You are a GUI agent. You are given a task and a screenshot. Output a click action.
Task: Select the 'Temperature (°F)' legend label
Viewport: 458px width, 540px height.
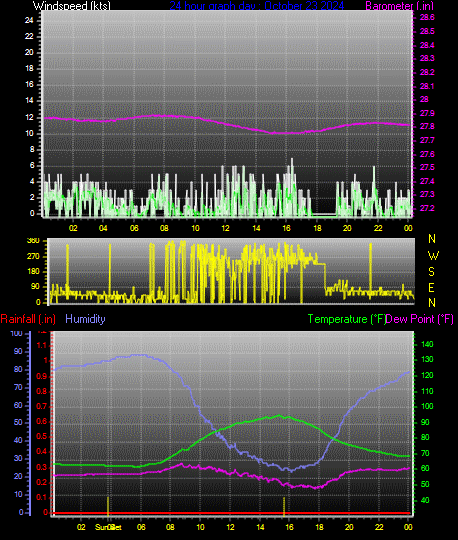(x=346, y=319)
